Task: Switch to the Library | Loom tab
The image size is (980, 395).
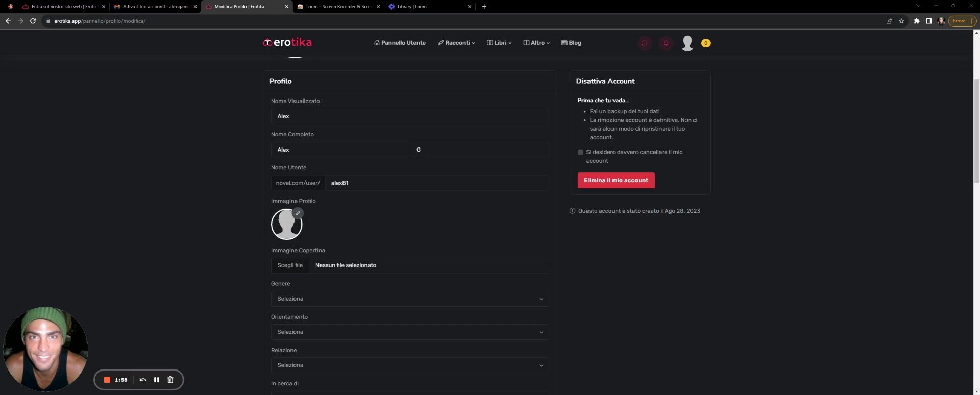Action: [429, 7]
